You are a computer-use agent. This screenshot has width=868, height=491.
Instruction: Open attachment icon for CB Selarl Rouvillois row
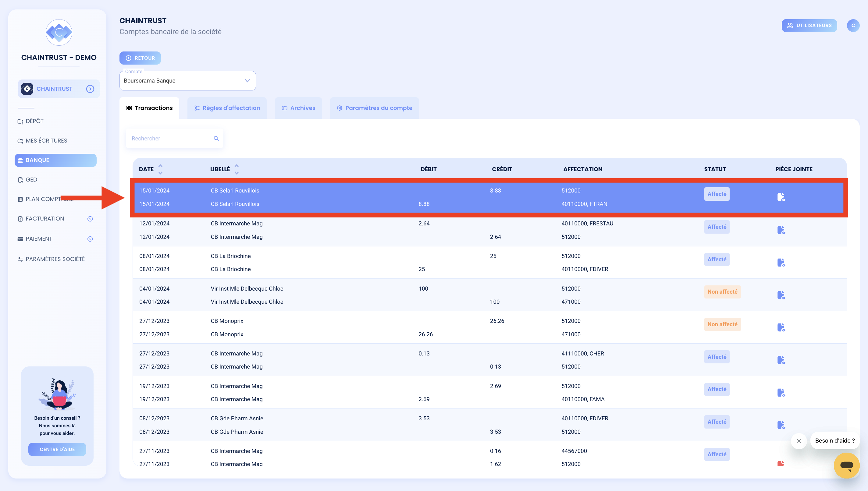click(x=781, y=197)
